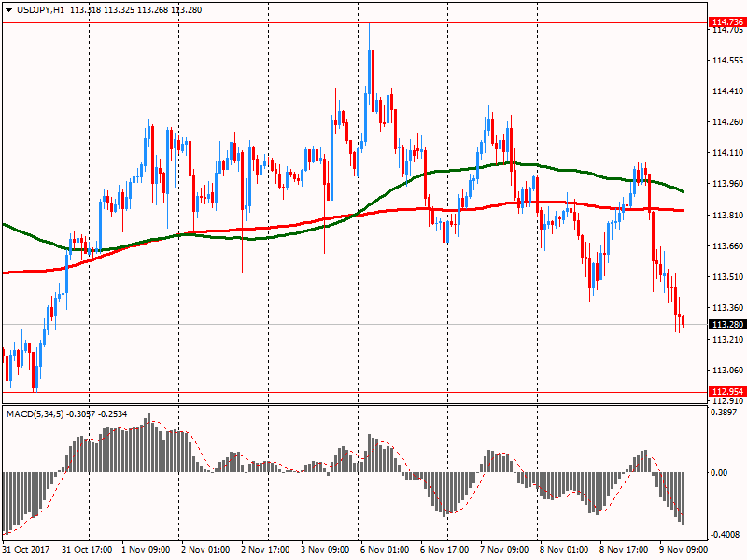Click the 113.360 price scale value
Viewport: 747px width, 560px height.
point(727,308)
